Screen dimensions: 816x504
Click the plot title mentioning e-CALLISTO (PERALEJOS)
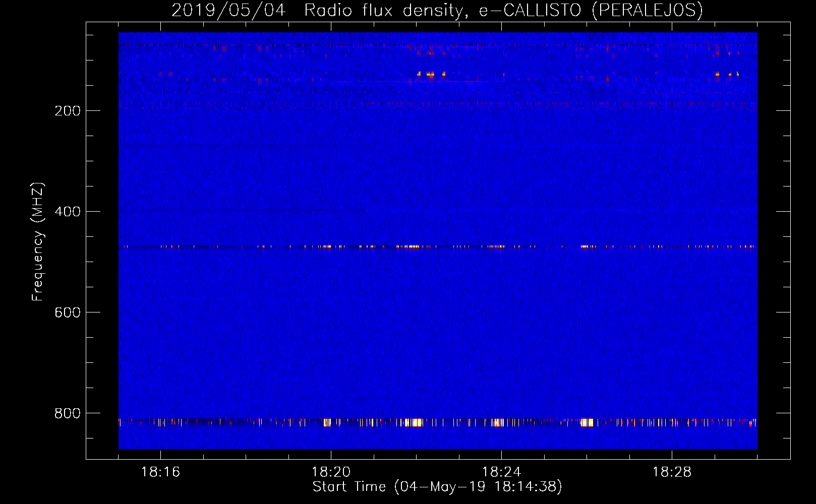437,11
